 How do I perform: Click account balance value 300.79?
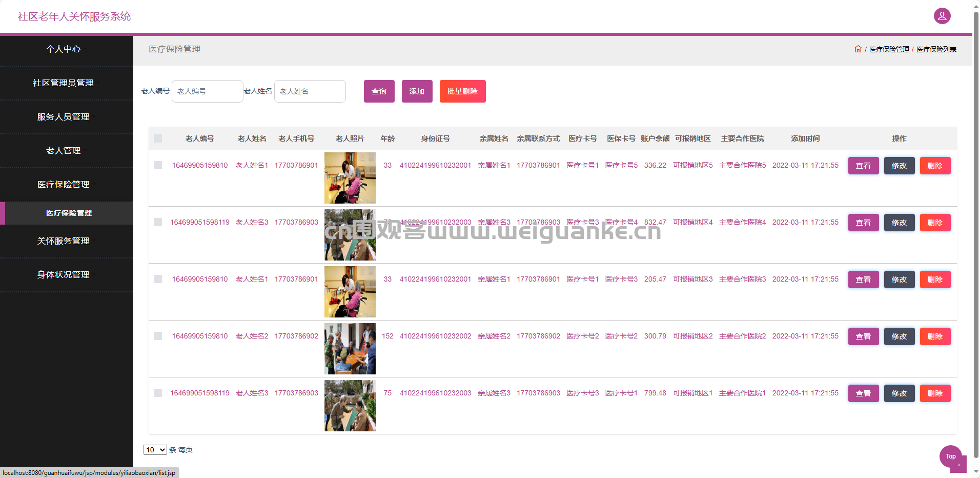point(655,336)
